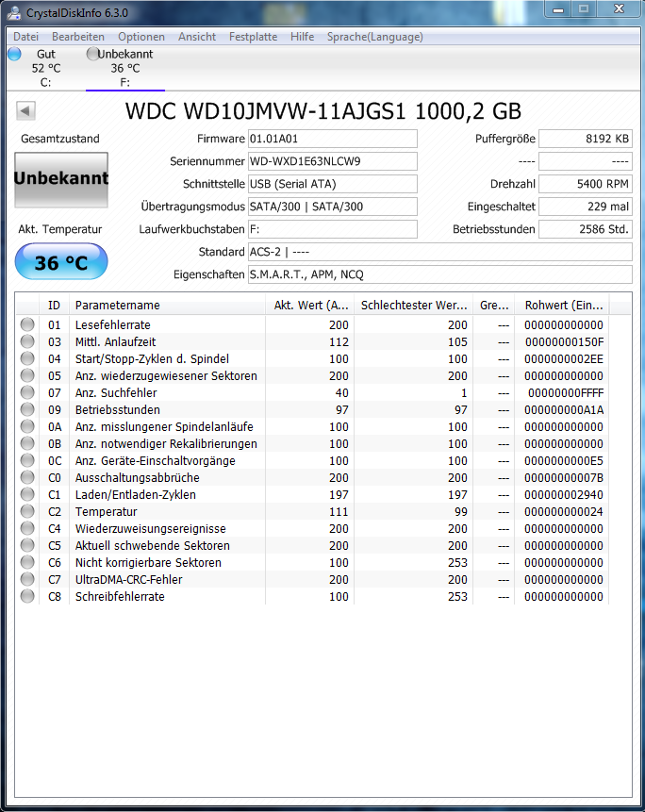Screen dimensions: 645x812
Task: Click the raw value 000000002940
Action: pos(564,494)
